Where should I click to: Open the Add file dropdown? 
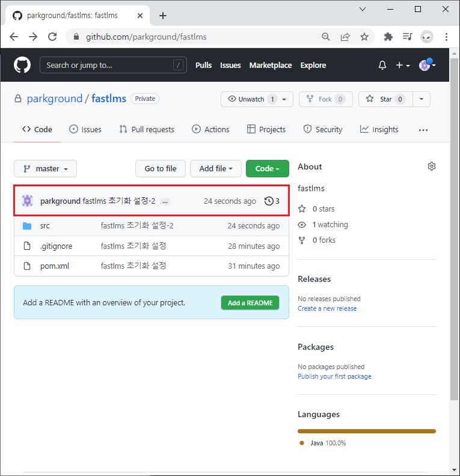pos(216,168)
